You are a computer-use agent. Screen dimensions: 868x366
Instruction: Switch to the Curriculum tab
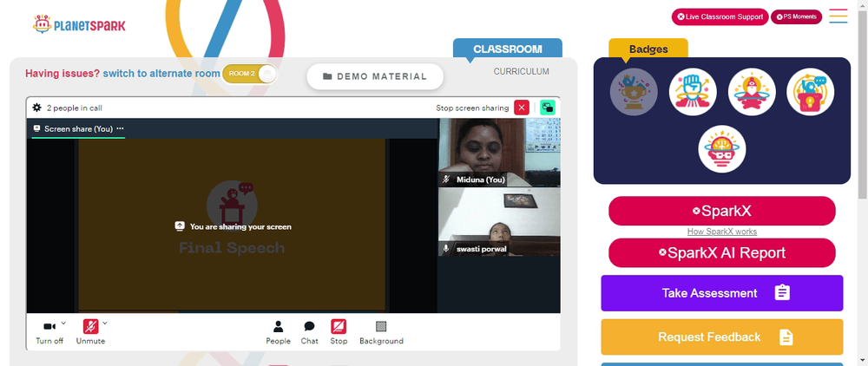point(522,71)
